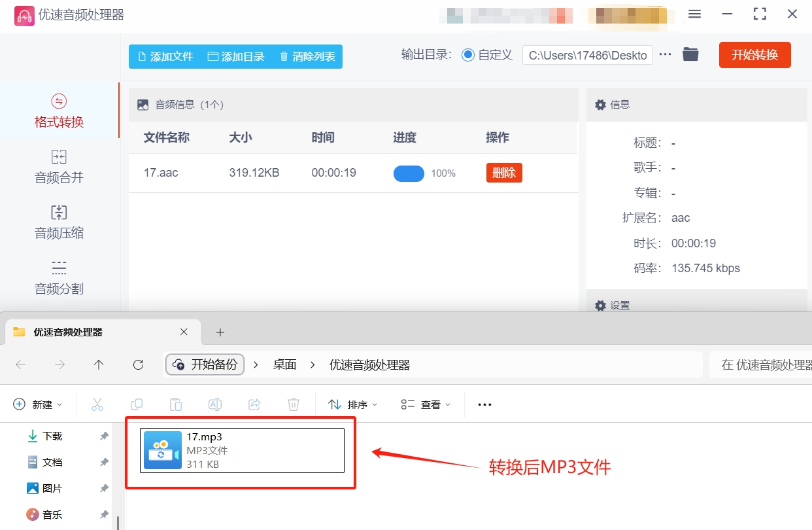Expand chevron between 桌面 and 优速音频处理器 breadcrumb

313,364
